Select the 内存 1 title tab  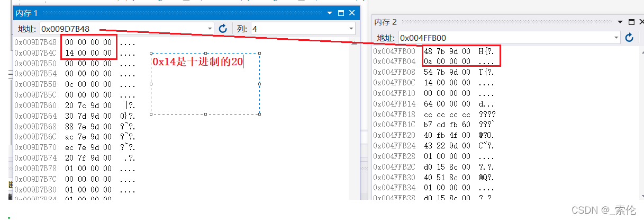pyautogui.click(x=27, y=13)
